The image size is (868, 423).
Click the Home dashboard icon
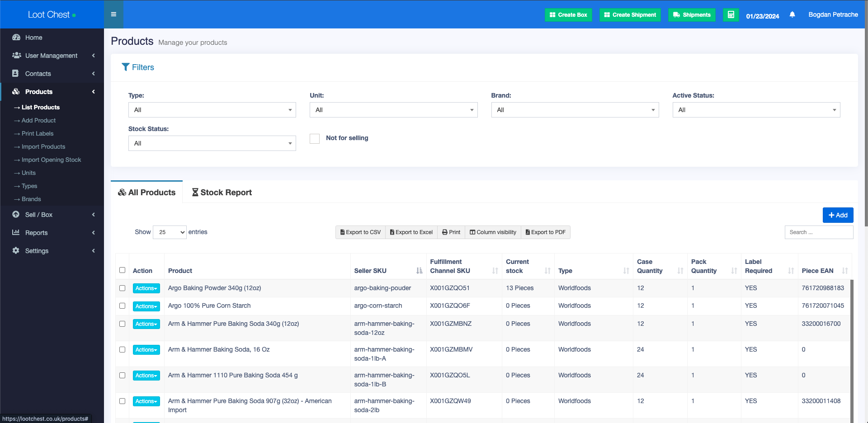16,37
